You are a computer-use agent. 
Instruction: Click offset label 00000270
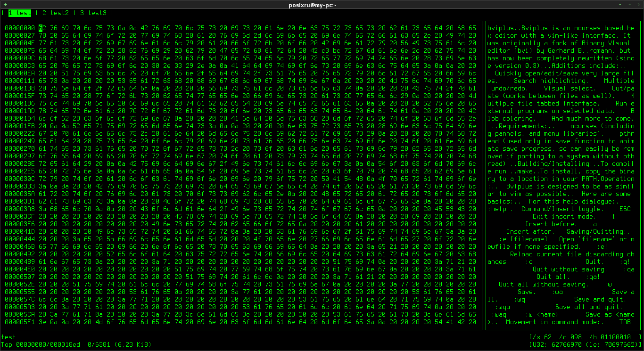pyautogui.click(x=20, y=148)
